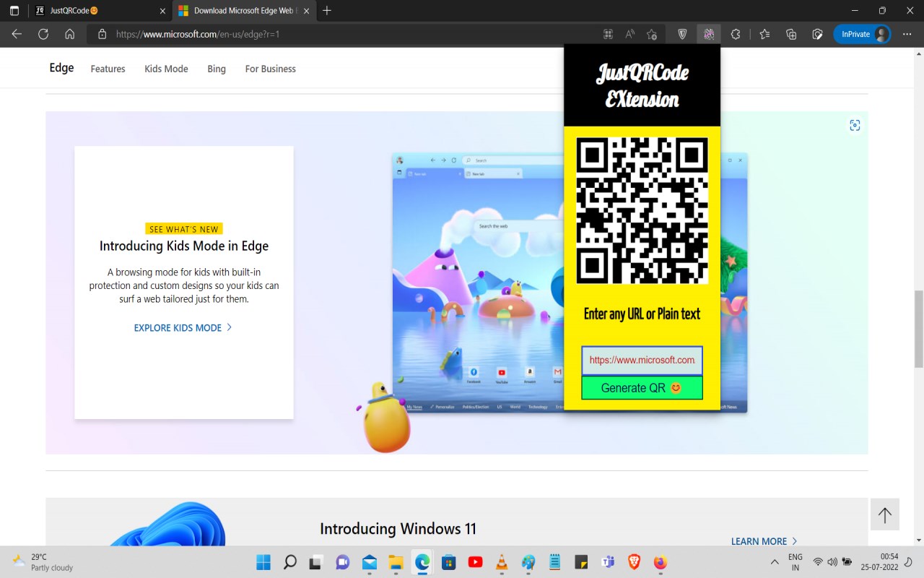The image size is (924, 578).
Task: Click the URL input in QR extension
Action: (x=642, y=360)
